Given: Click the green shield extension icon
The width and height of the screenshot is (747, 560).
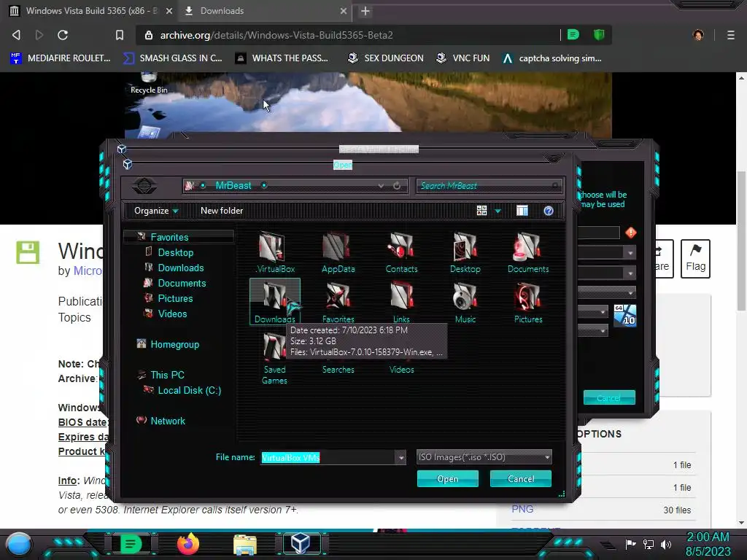Looking at the screenshot, I should click(599, 35).
